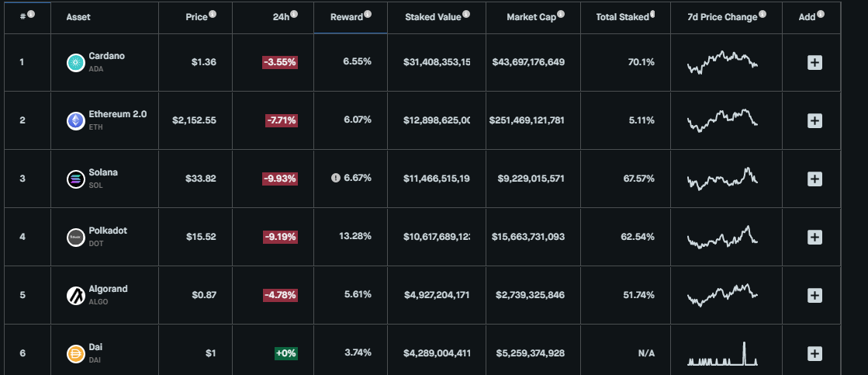This screenshot has height=375, width=868.
Task: Click the Cardano logo icon
Action: [x=75, y=63]
